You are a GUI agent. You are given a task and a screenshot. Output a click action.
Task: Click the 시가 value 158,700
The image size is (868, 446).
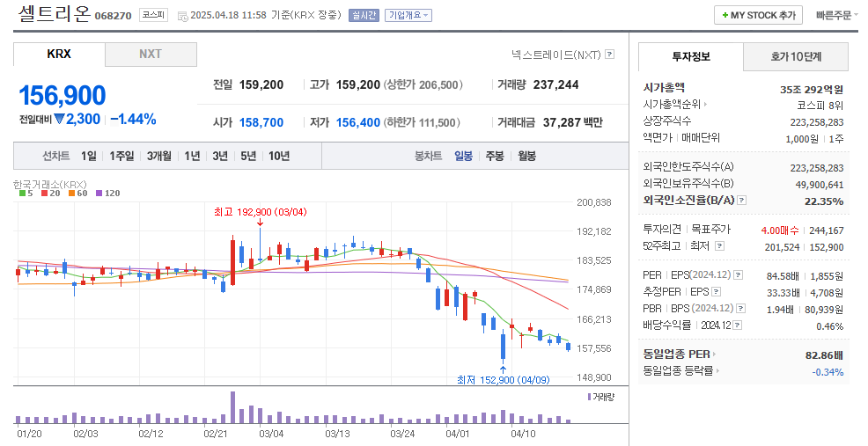click(261, 122)
